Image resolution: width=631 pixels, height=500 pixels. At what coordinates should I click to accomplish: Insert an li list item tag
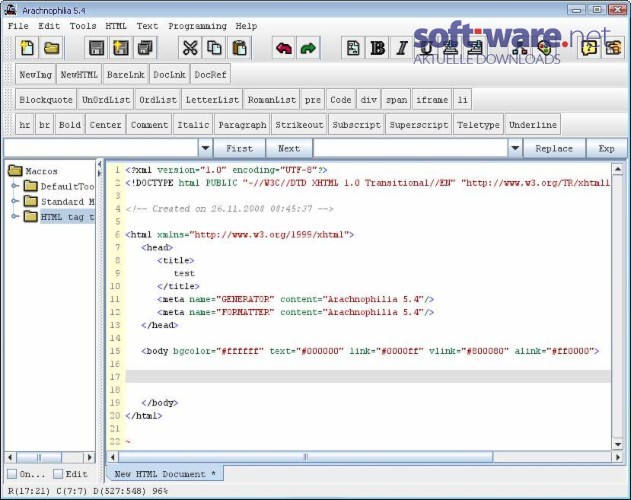click(x=463, y=99)
